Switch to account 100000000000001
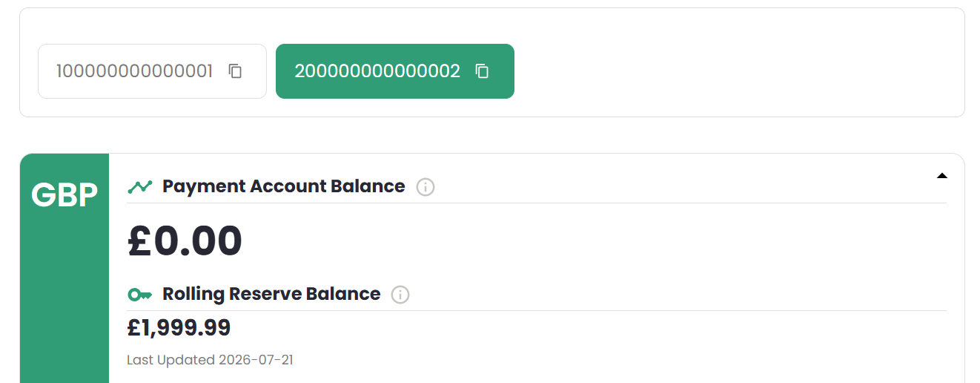Viewport: 980px width, 383px height. [x=152, y=71]
